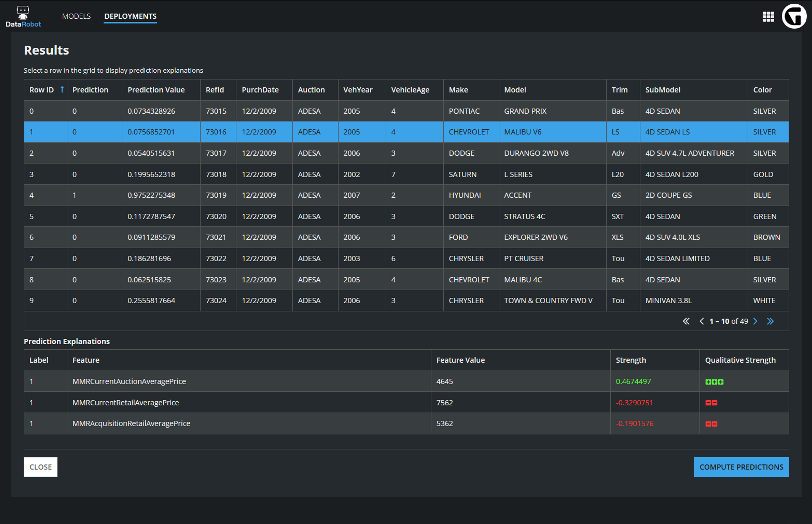Select the DODGE STRATUS 4C row

tap(406, 216)
